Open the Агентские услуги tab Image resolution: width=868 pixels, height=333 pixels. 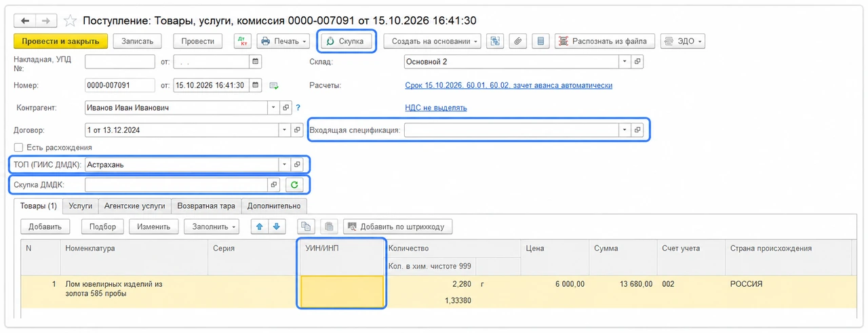[x=135, y=205]
